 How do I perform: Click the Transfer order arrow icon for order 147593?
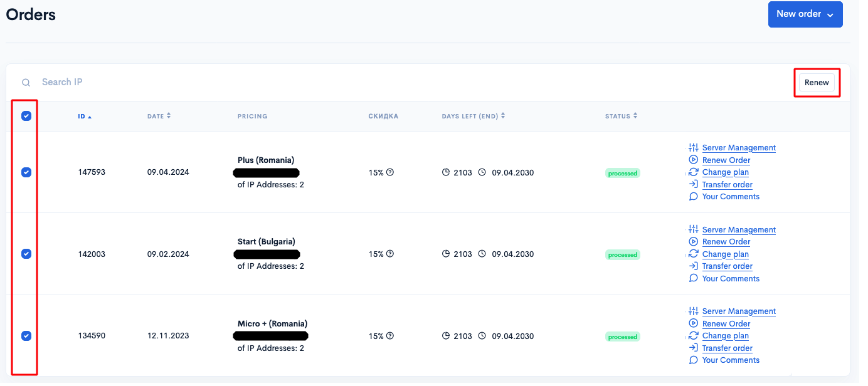pos(693,184)
